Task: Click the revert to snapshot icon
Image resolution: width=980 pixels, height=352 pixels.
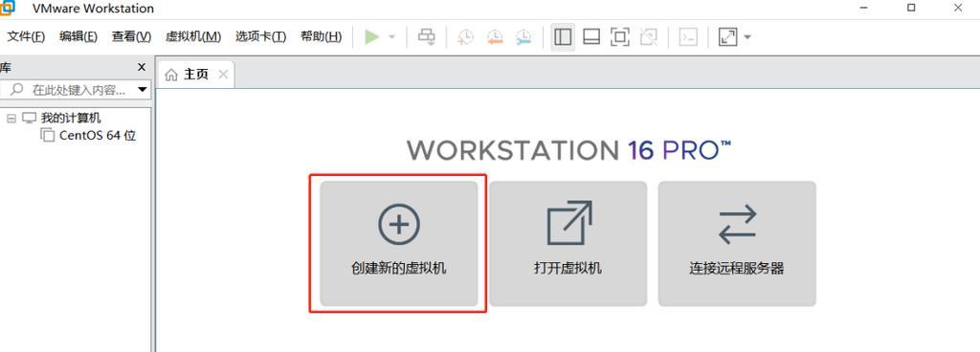Action: (495, 36)
